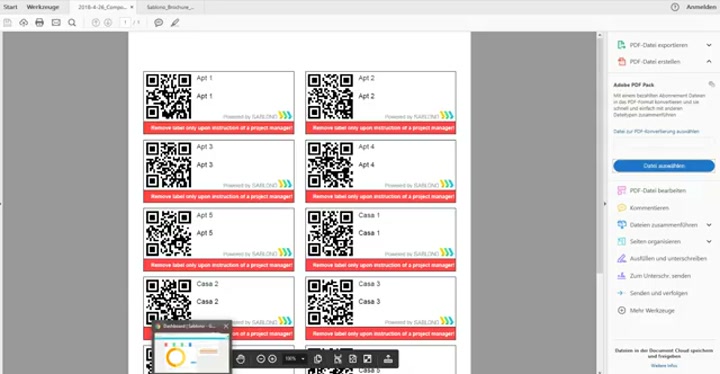Open Senden und verfolgen tool
The height and width of the screenshot is (374, 720).
(658, 293)
